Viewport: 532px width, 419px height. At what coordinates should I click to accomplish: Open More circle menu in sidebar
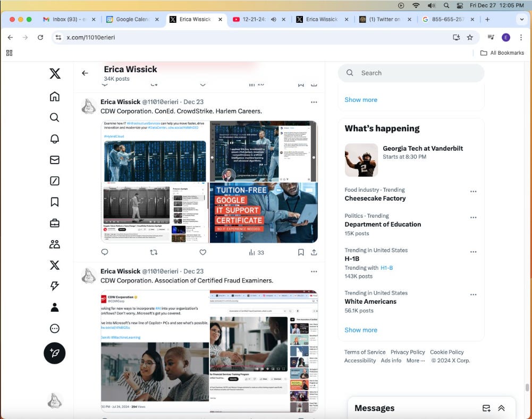point(55,329)
